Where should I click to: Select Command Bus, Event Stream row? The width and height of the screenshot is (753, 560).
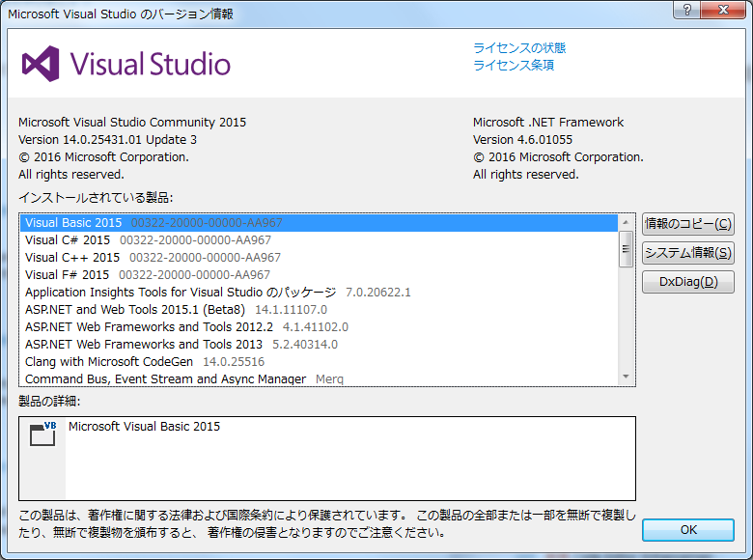[x=319, y=378]
